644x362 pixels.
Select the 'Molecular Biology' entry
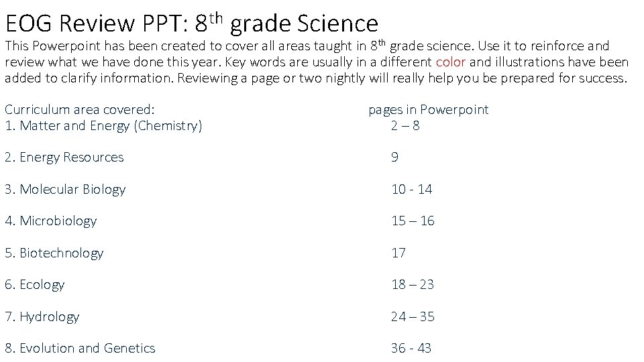(65, 189)
